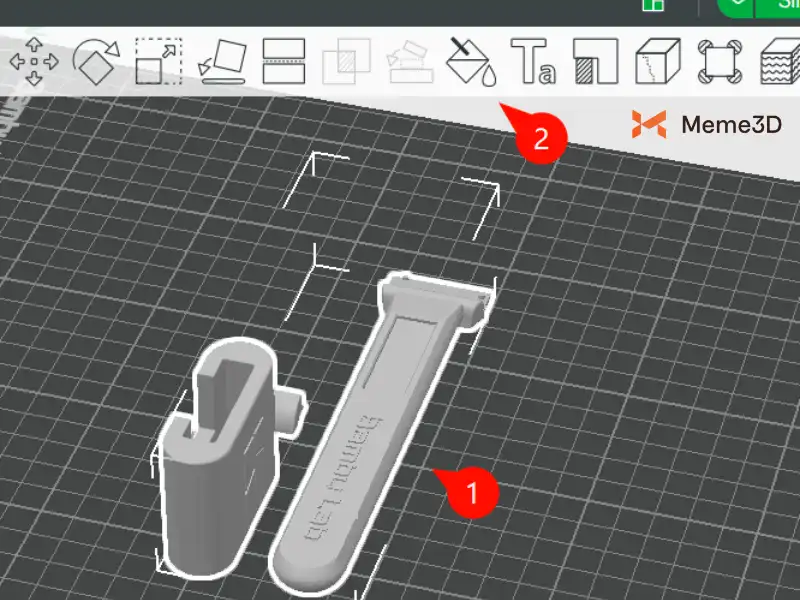Click the stacked wavy layers icon

pos(781,62)
